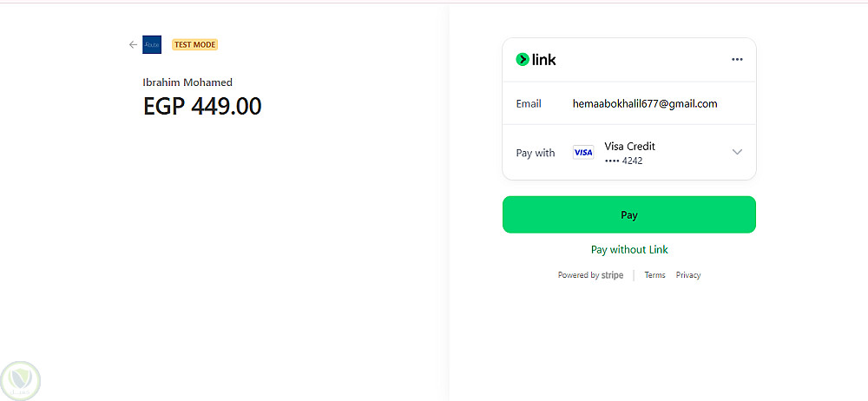
Task: Expand the payment method chevron
Action: coord(737,152)
